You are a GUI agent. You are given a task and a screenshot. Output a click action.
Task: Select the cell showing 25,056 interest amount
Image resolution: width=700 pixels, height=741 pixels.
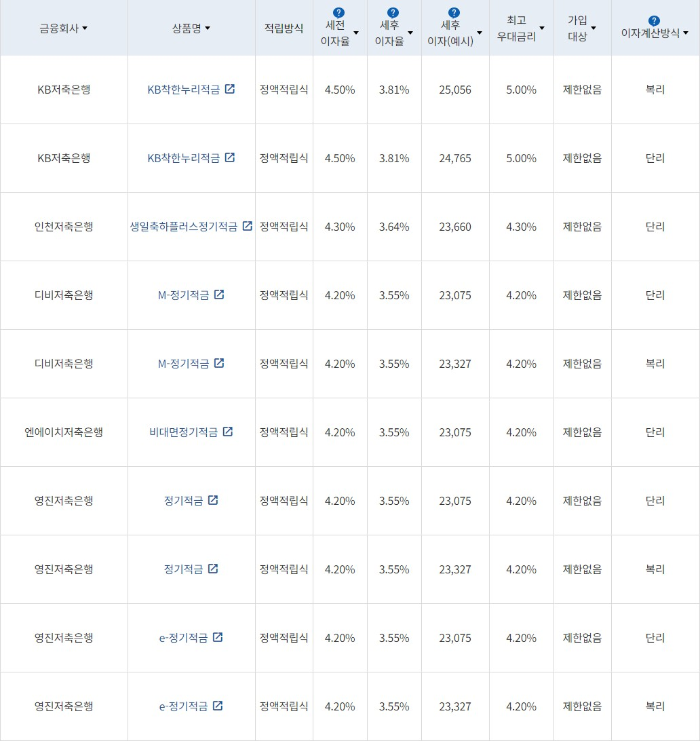[x=454, y=89]
